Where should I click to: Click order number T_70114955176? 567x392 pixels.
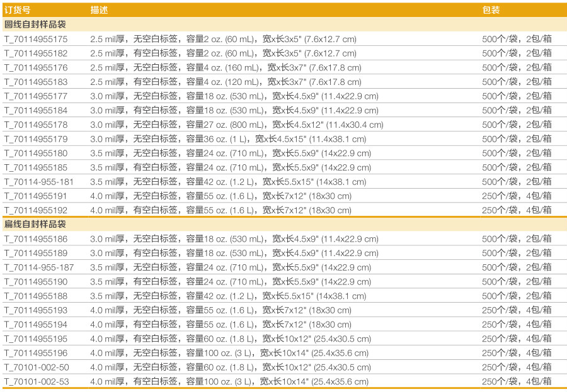(x=36, y=67)
